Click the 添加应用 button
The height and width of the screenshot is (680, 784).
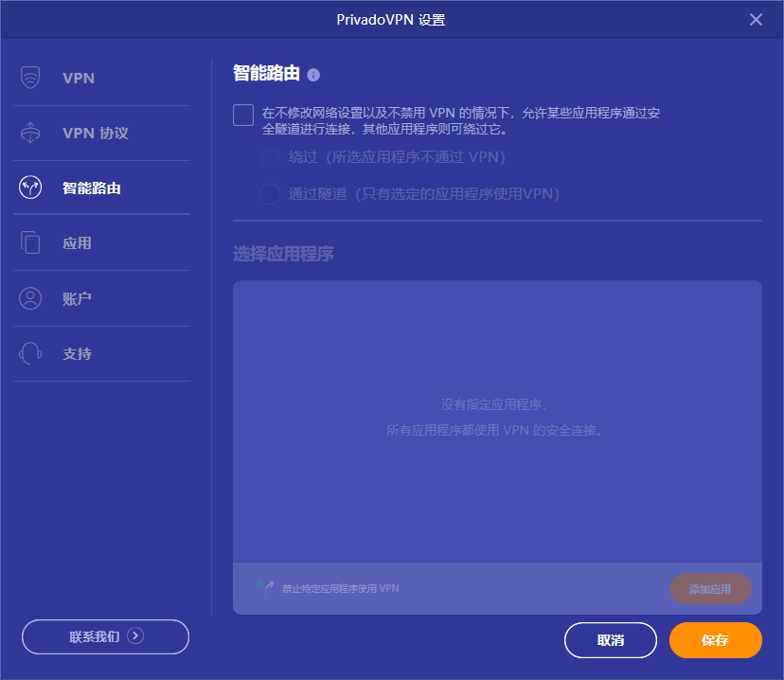(710, 588)
